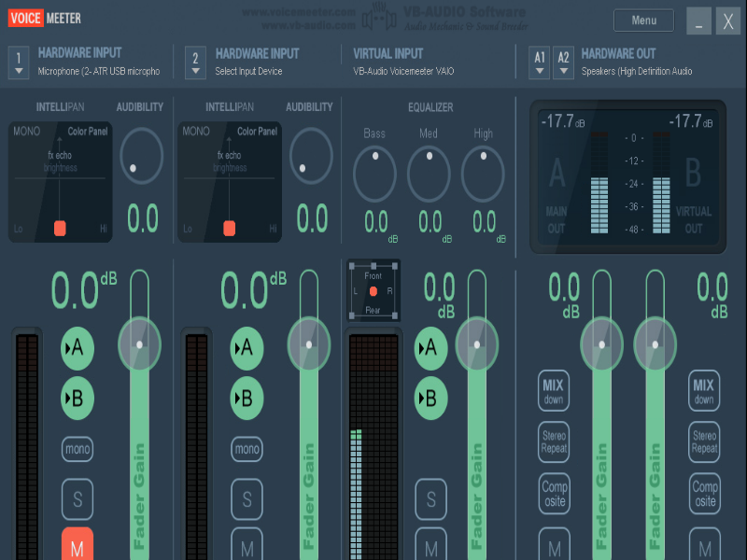This screenshot has height=560, width=747.
Task: Select MIX down mode for bus B
Action: pyautogui.click(x=704, y=390)
